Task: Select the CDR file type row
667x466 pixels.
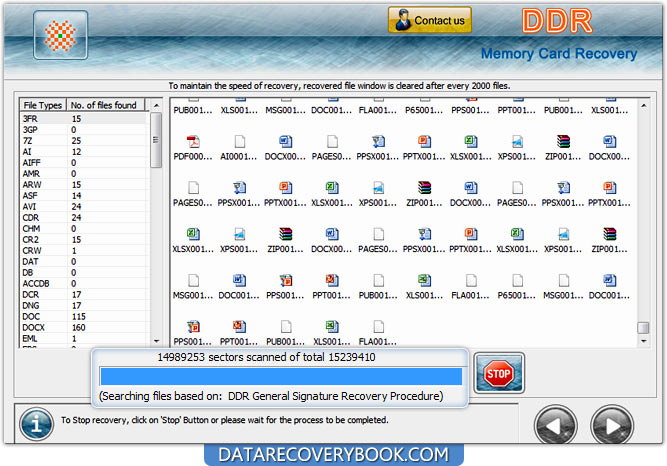Action: tap(84, 217)
